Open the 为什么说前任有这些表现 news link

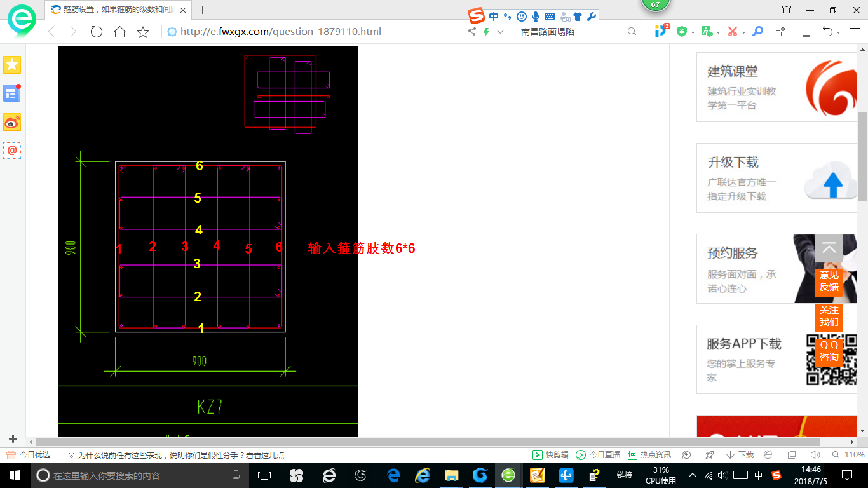pos(181,455)
